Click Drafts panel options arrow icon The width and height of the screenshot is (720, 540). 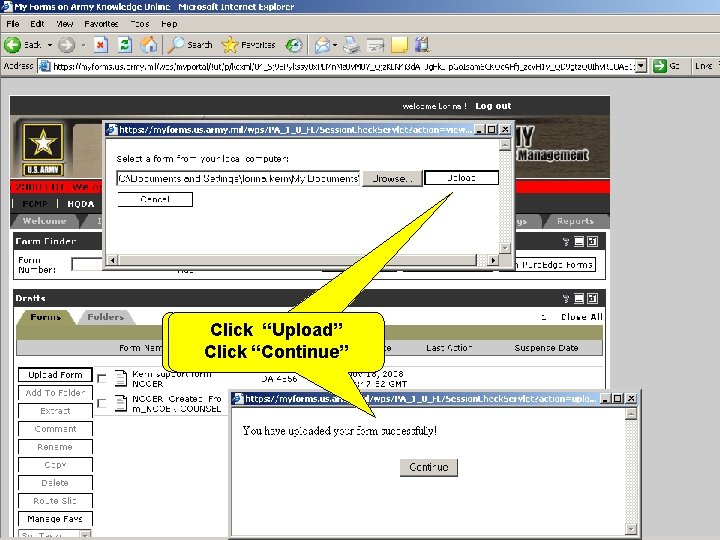566,299
